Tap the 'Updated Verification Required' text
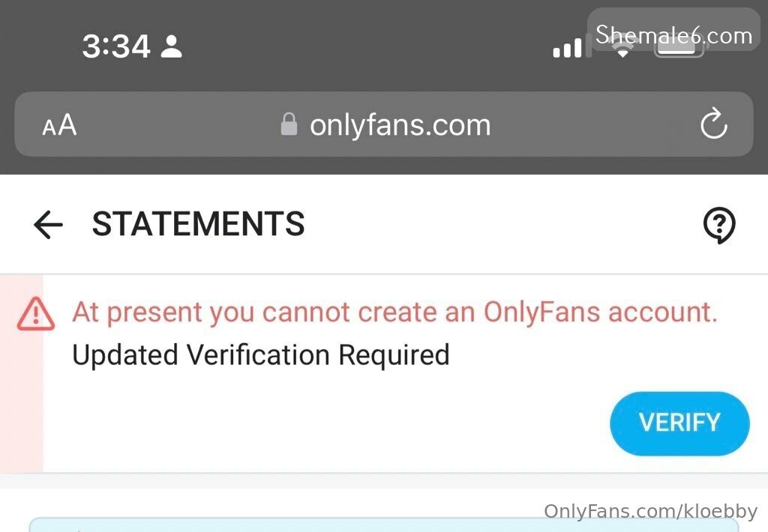768x532 pixels. click(x=261, y=354)
